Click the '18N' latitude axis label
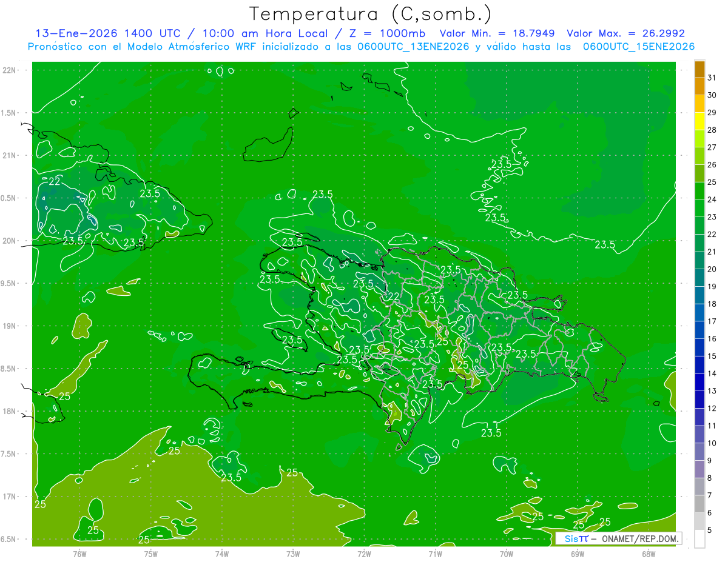728x562 pixels. (10, 412)
